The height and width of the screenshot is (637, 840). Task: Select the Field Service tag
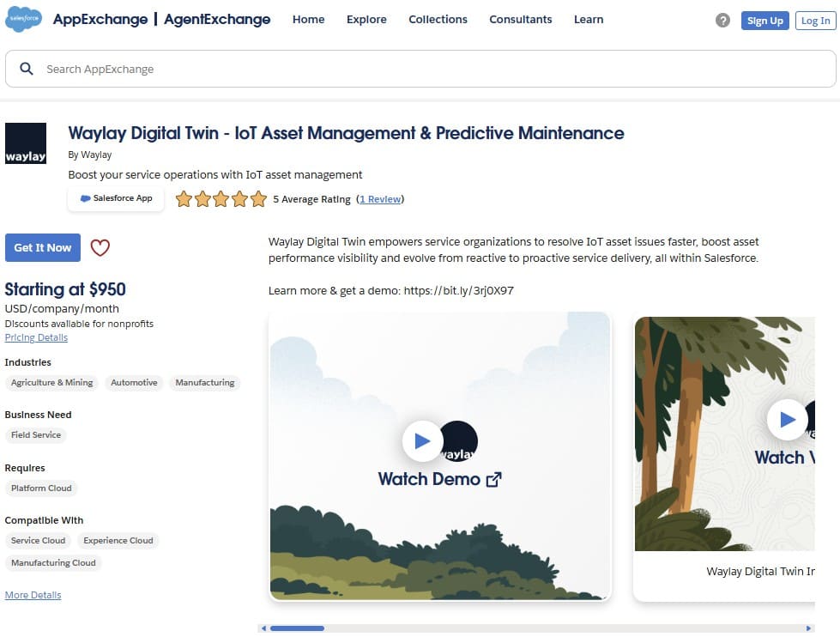point(36,435)
